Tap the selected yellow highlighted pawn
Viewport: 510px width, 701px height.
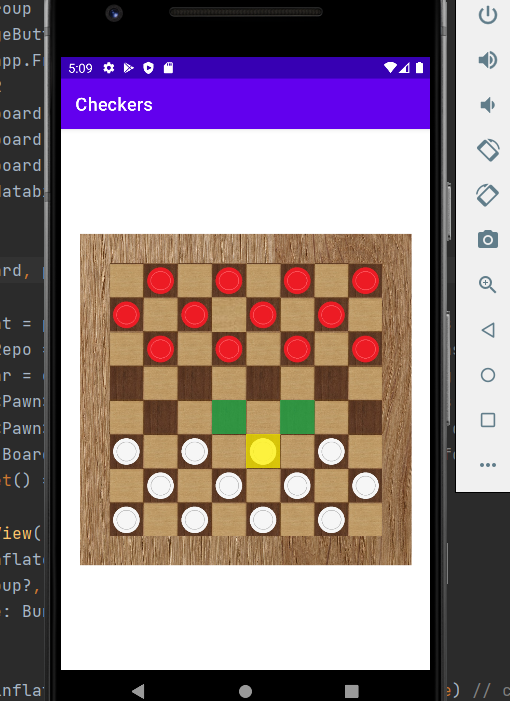click(x=263, y=451)
